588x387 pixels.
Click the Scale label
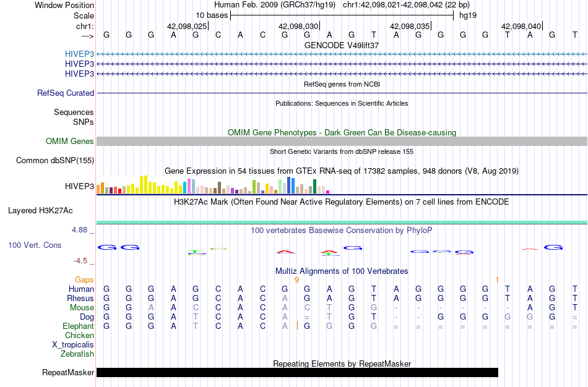pyautogui.click(x=84, y=15)
